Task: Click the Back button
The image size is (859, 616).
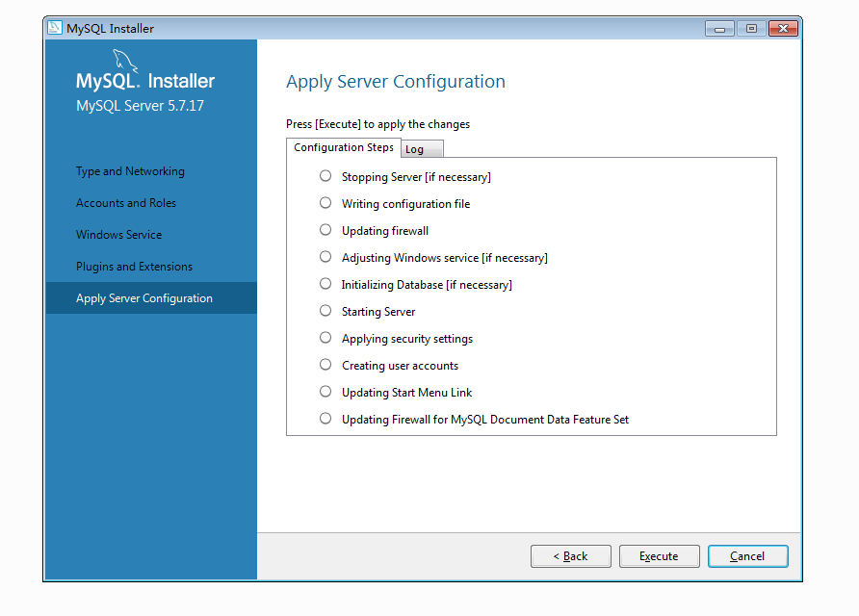Action: 570,556
